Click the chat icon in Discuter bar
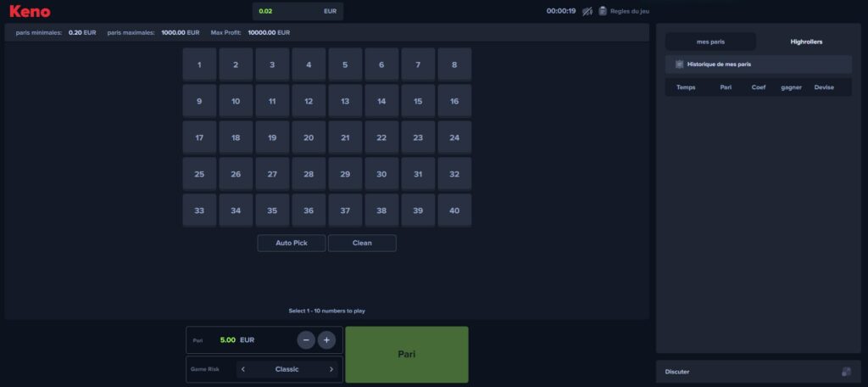Screen dimensions: 868x387 pyautogui.click(x=845, y=372)
